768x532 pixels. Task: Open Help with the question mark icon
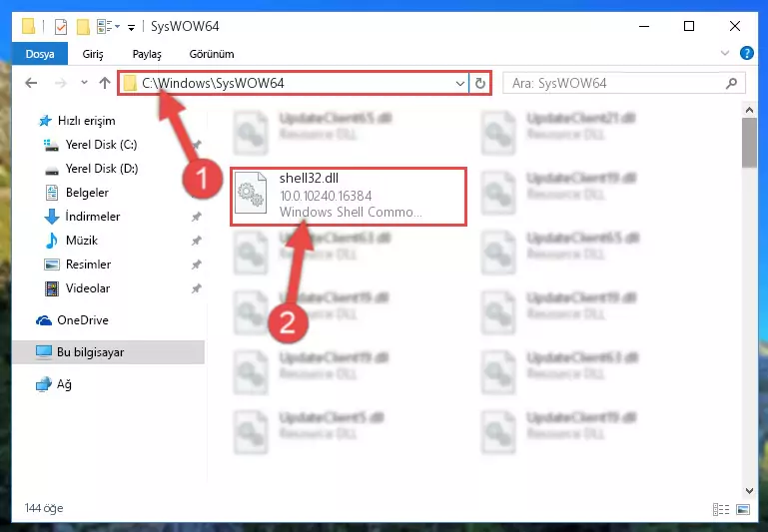[746, 53]
